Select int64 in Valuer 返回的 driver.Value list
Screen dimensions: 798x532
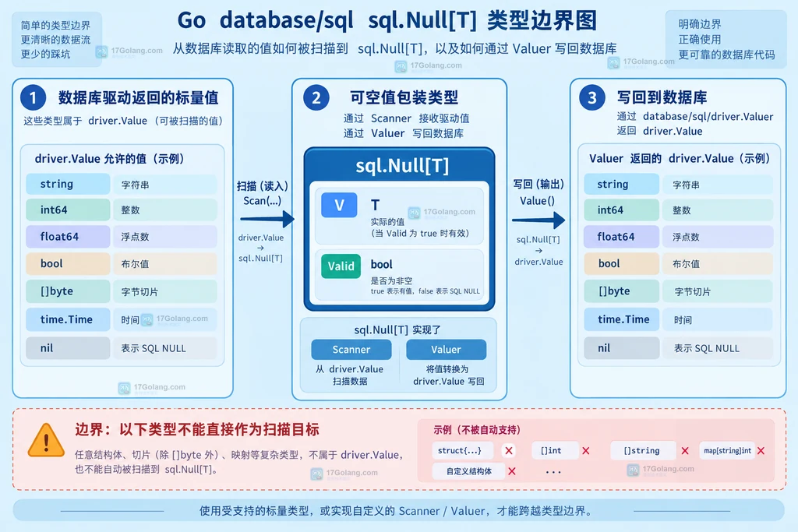(621, 210)
